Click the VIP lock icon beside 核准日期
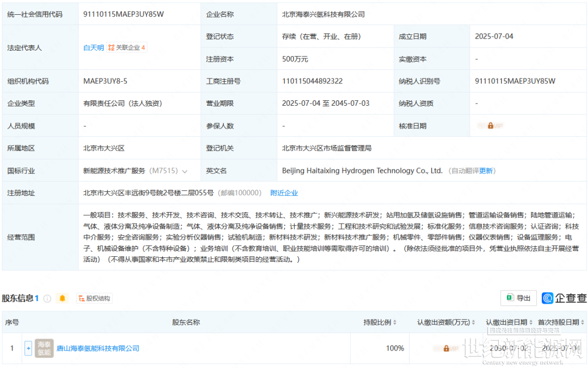Image resolution: width=588 pixels, height=368 pixels. (x=490, y=126)
